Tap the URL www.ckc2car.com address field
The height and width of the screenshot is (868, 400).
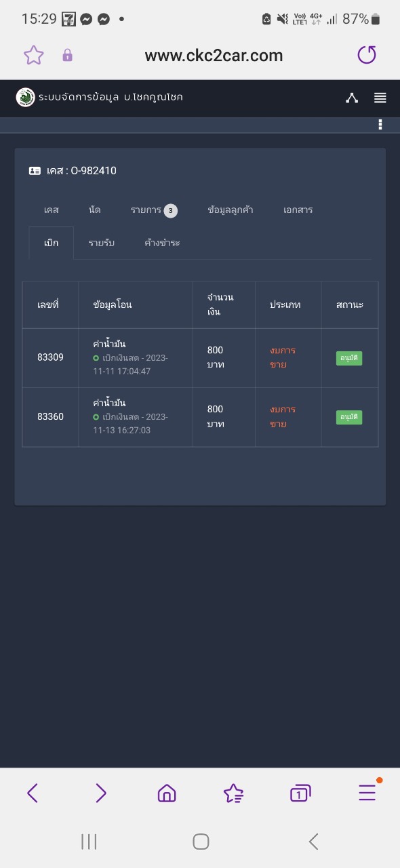click(x=214, y=56)
